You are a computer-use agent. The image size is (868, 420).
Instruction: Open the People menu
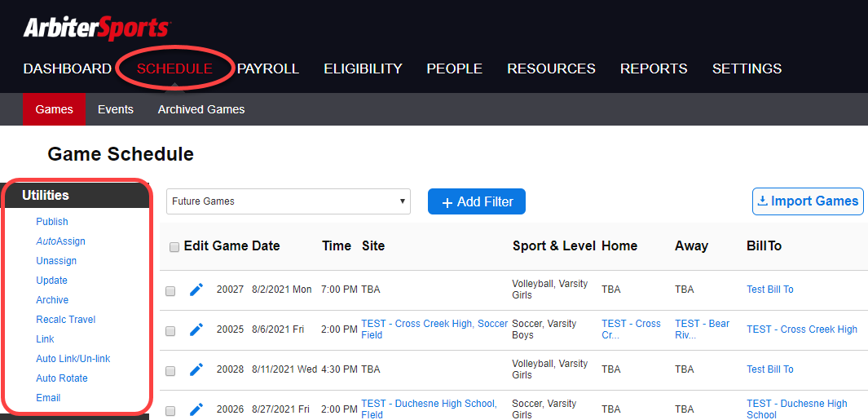click(x=455, y=69)
